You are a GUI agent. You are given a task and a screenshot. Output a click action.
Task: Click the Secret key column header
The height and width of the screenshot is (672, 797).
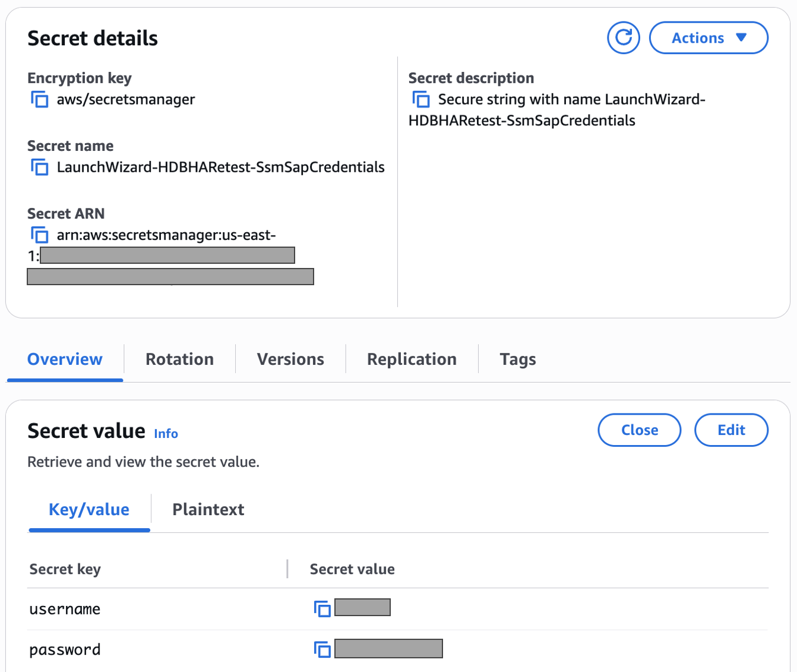point(65,569)
